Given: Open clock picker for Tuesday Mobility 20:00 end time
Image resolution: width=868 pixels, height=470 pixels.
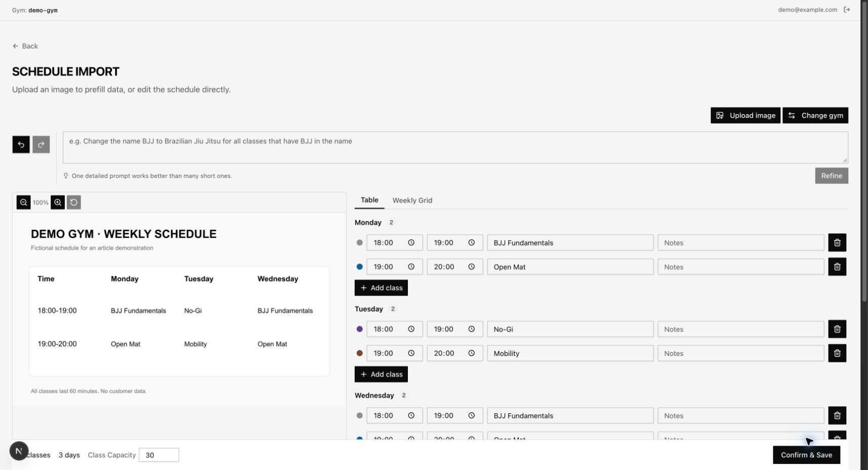Looking at the screenshot, I should 471,353.
